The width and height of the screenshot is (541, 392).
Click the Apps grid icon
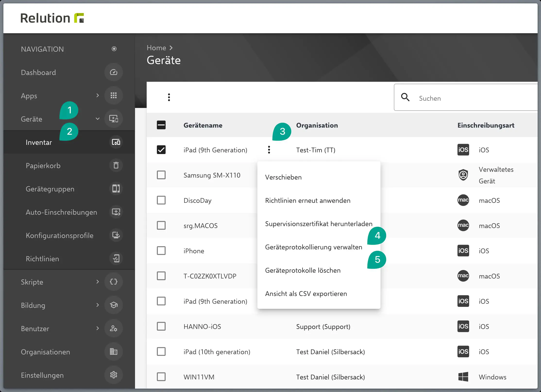pos(113,96)
